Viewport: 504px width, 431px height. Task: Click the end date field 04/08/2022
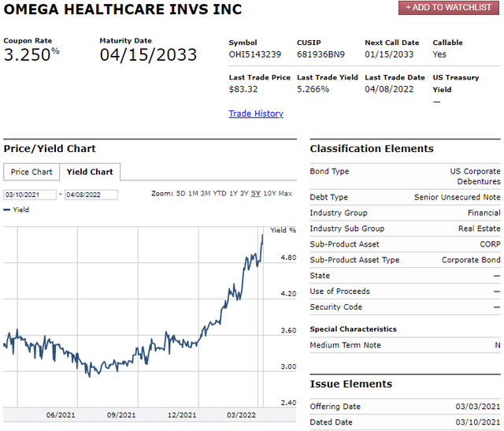tap(91, 195)
